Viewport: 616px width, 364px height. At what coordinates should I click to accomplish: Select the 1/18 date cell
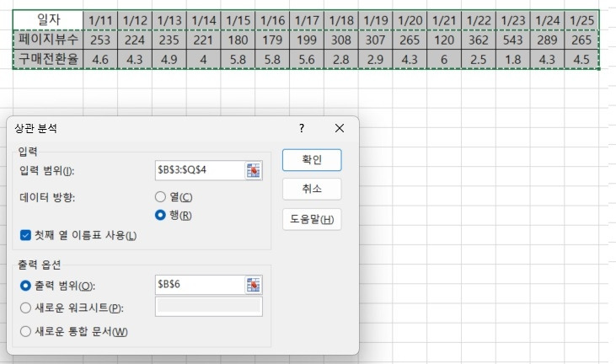click(x=341, y=20)
